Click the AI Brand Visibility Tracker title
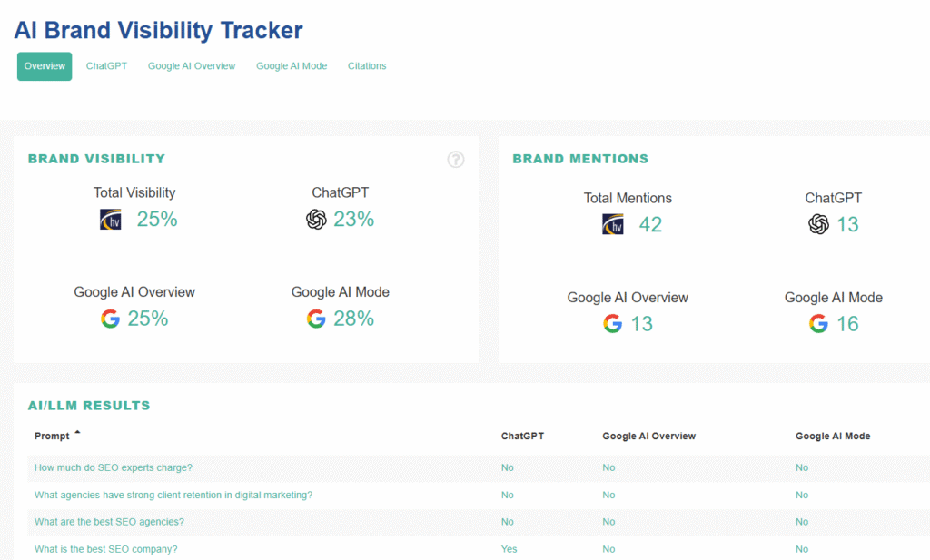930x560 pixels. coord(158,30)
